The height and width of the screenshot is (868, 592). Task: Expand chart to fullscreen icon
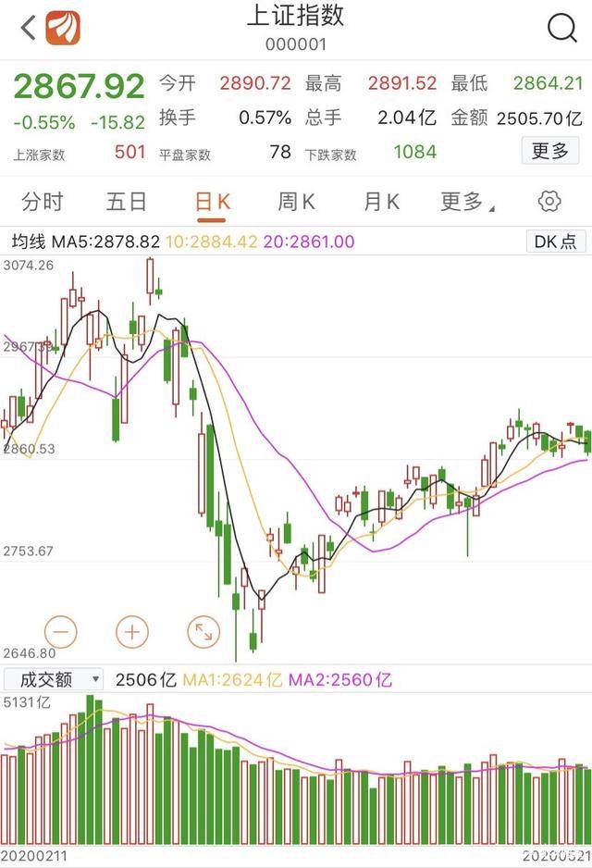pyautogui.click(x=203, y=632)
